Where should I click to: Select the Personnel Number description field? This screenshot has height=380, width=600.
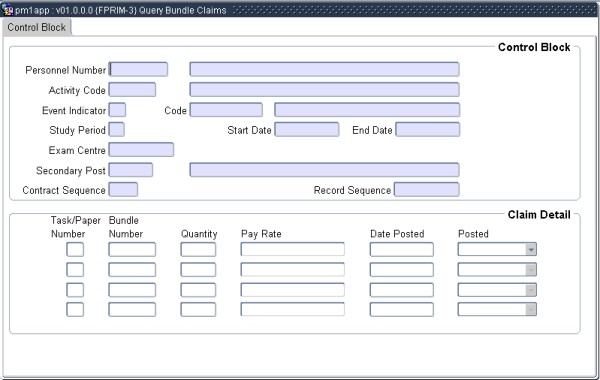324,69
